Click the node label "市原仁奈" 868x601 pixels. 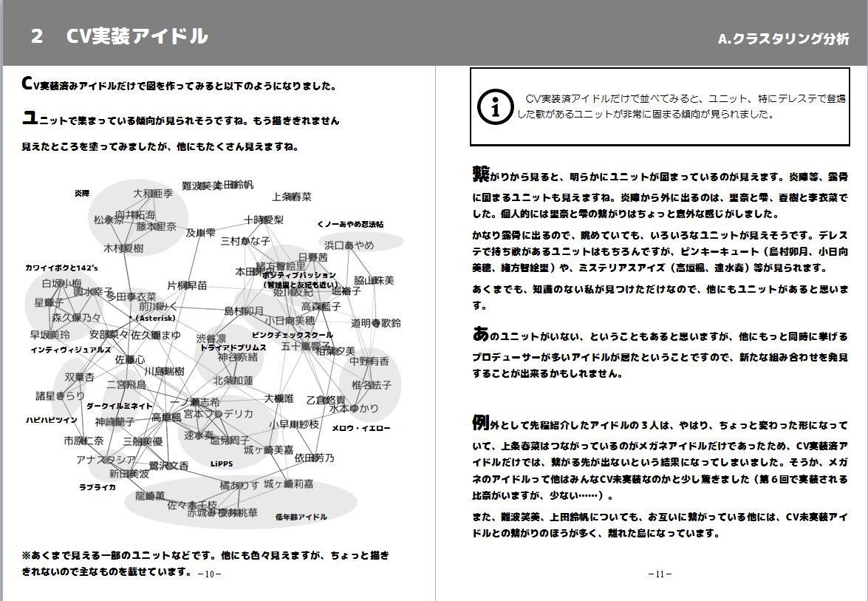(x=83, y=441)
